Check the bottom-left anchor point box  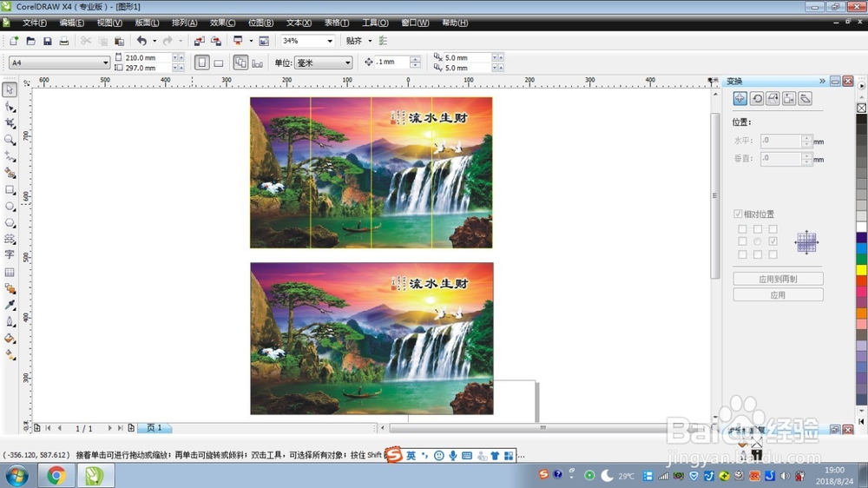click(742, 254)
